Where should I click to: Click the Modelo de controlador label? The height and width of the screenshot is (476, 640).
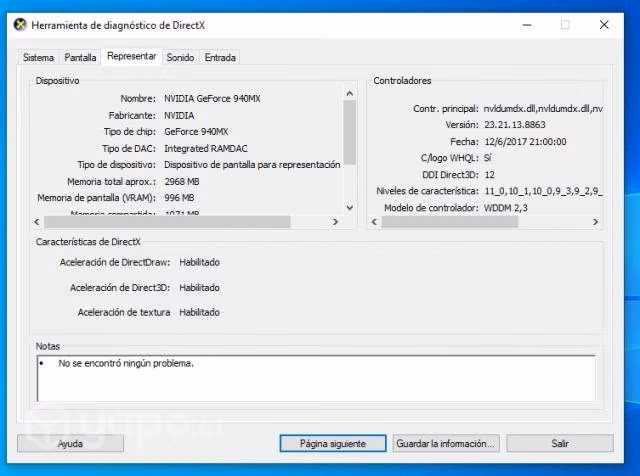point(431,208)
